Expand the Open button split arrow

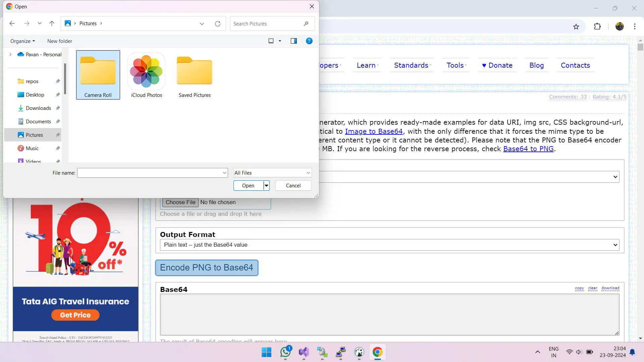coord(266,186)
